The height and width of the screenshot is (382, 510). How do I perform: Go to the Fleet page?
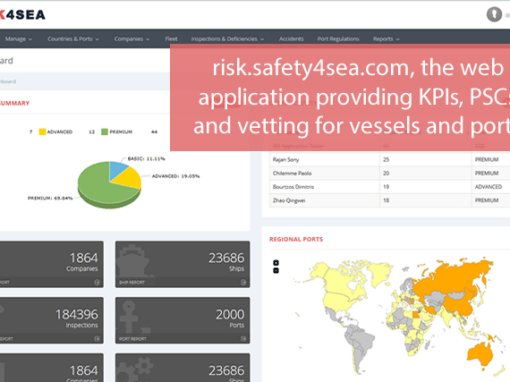[171, 39]
